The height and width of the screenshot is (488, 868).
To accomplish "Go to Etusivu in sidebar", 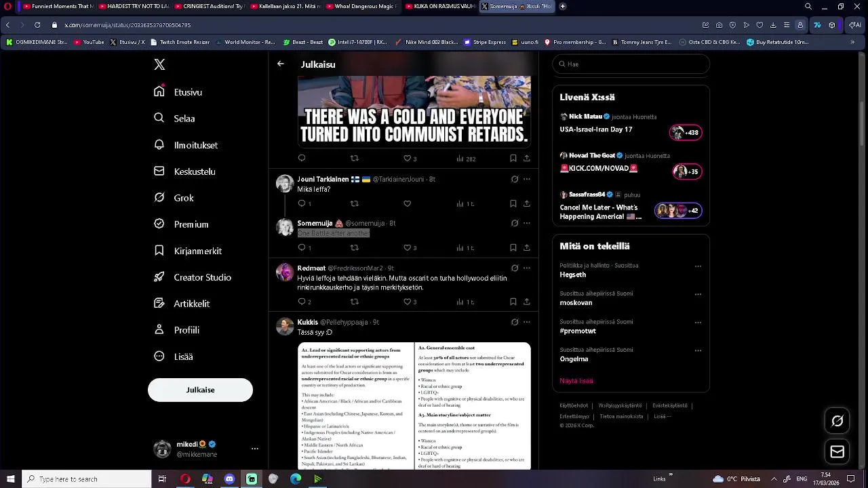I will click(x=178, y=91).
